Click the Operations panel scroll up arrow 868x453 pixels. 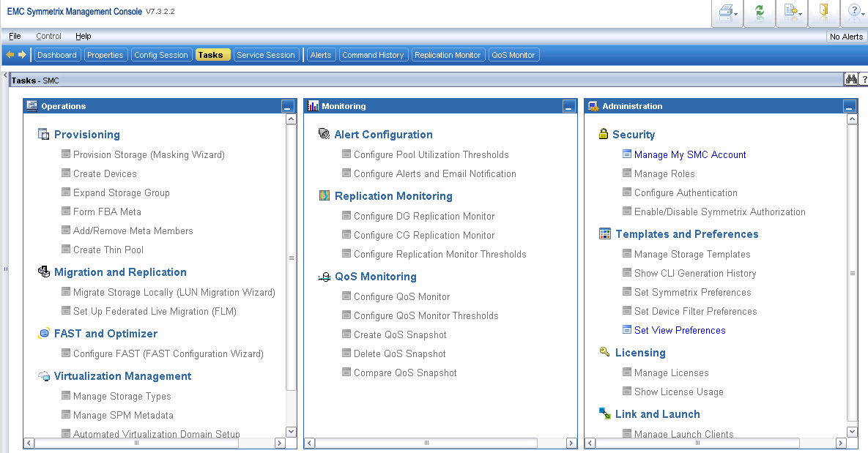(292, 119)
